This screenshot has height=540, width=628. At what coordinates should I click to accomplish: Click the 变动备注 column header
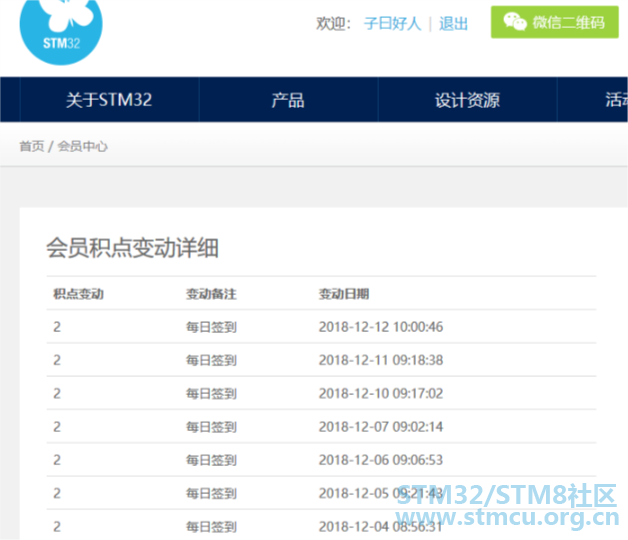(211, 294)
